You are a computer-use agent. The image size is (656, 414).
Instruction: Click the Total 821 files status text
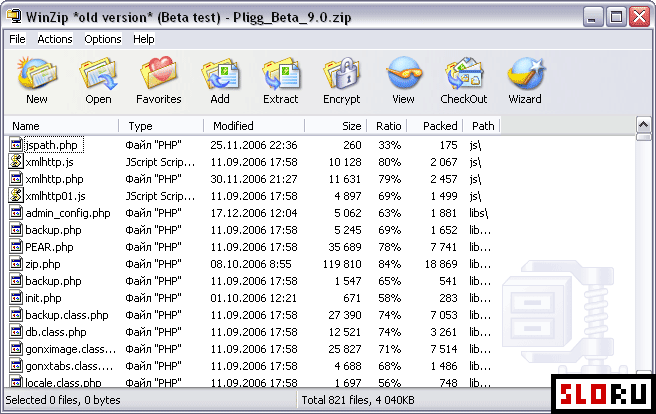point(358,400)
